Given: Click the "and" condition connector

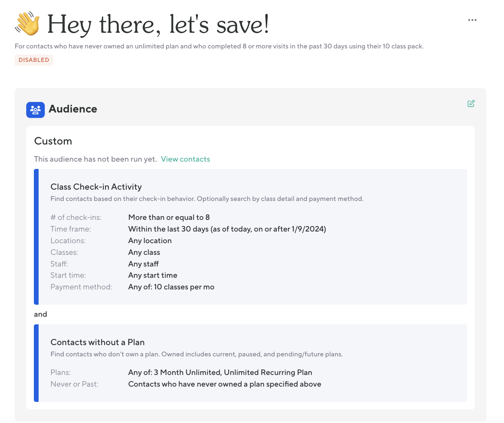Looking at the screenshot, I should [40, 314].
